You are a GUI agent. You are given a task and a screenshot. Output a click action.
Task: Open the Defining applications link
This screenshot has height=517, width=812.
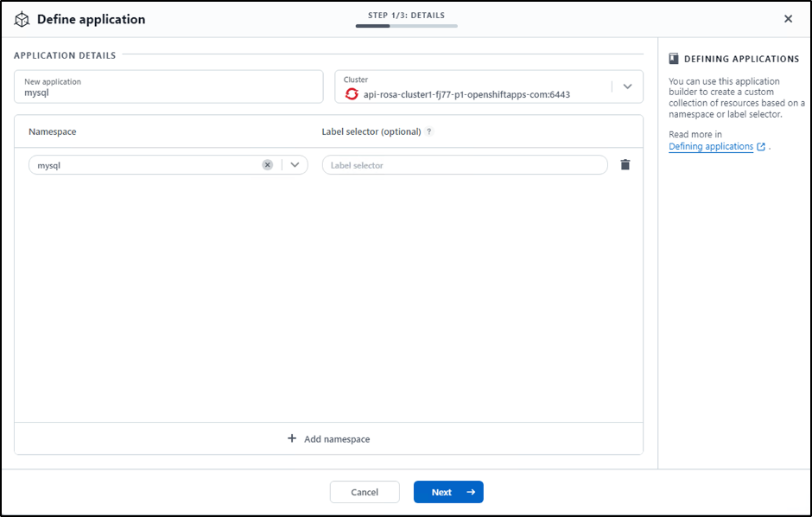click(x=711, y=147)
